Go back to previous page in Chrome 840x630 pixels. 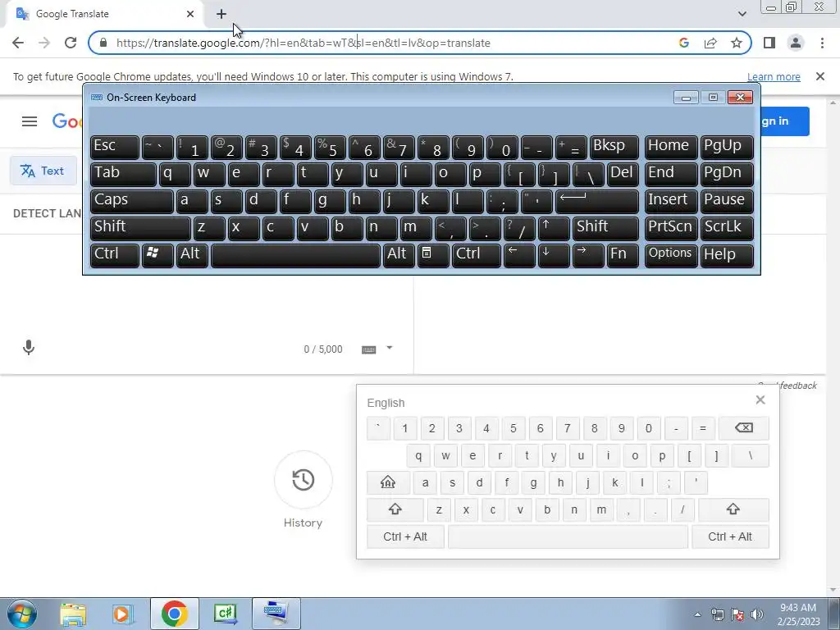[x=18, y=43]
